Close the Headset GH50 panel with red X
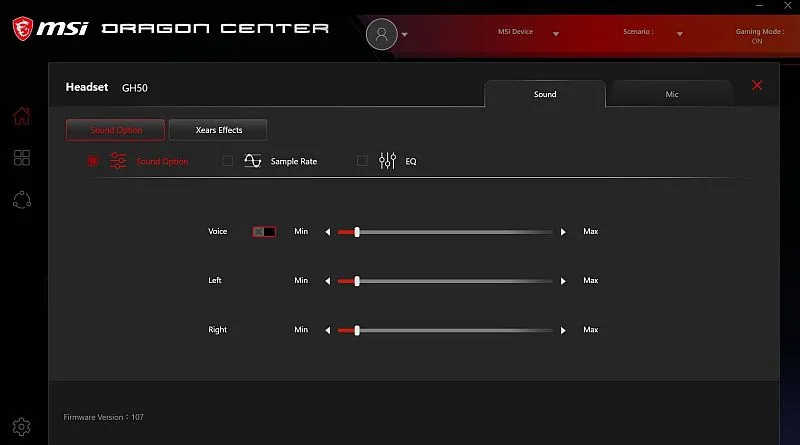 [757, 85]
